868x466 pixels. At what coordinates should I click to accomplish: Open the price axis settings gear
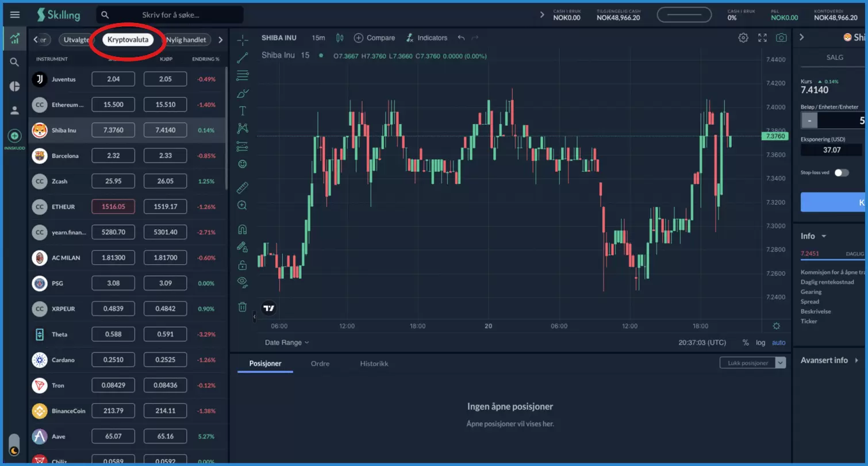(777, 326)
